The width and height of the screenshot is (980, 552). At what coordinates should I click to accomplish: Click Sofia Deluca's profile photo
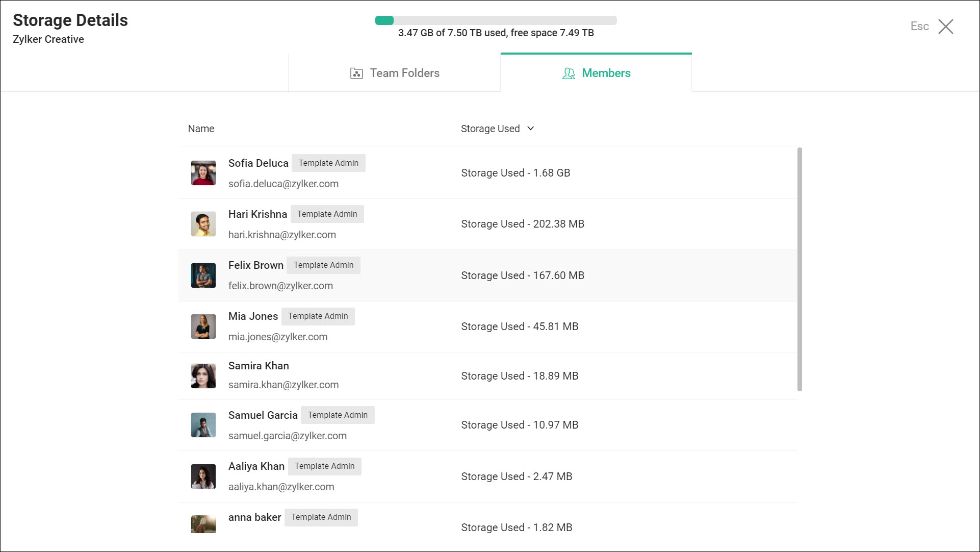tap(203, 173)
